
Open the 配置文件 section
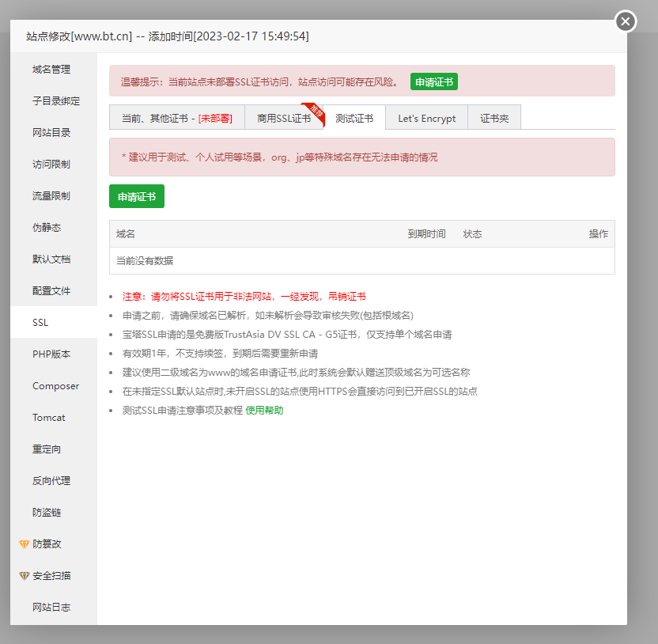(x=51, y=291)
